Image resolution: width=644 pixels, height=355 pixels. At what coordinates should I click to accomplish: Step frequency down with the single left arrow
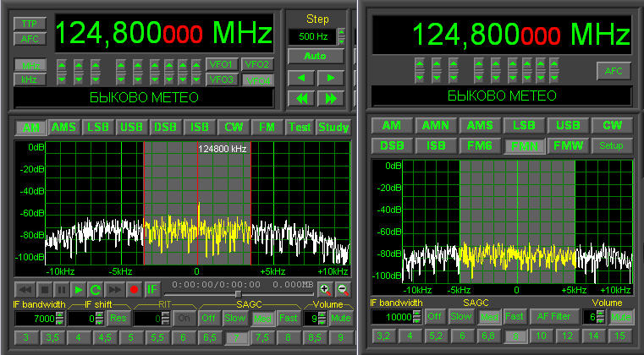point(301,78)
